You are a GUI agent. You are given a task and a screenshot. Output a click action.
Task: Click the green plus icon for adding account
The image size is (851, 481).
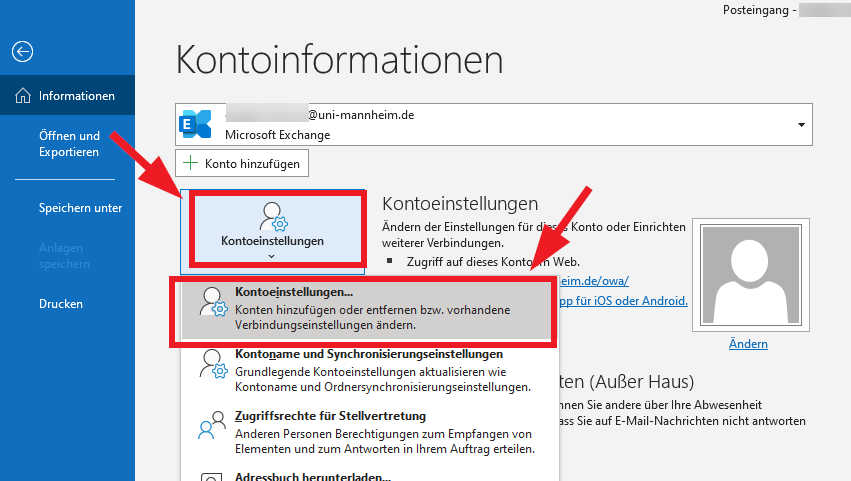pyautogui.click(x=190, y=163)
